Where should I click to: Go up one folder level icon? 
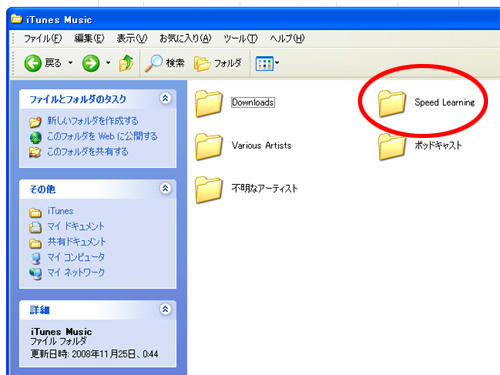point(126,63)
